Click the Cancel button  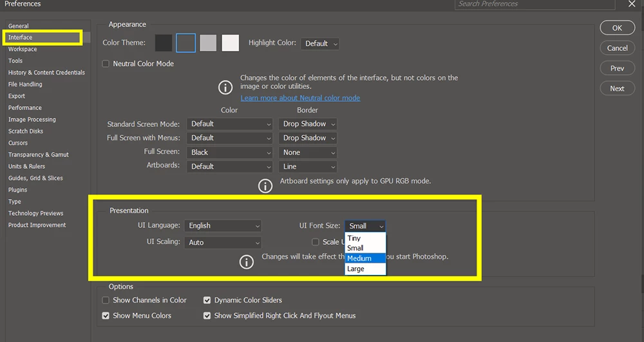tap(618, 48)
